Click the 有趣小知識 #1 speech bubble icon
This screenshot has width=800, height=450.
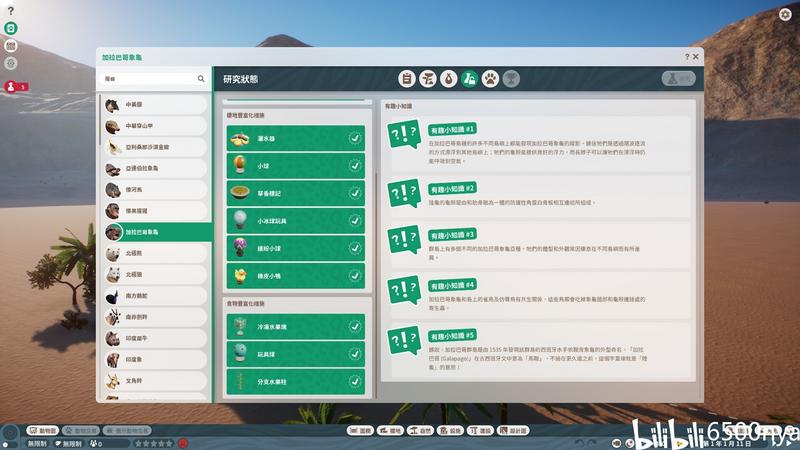click(x=404, y=134)
